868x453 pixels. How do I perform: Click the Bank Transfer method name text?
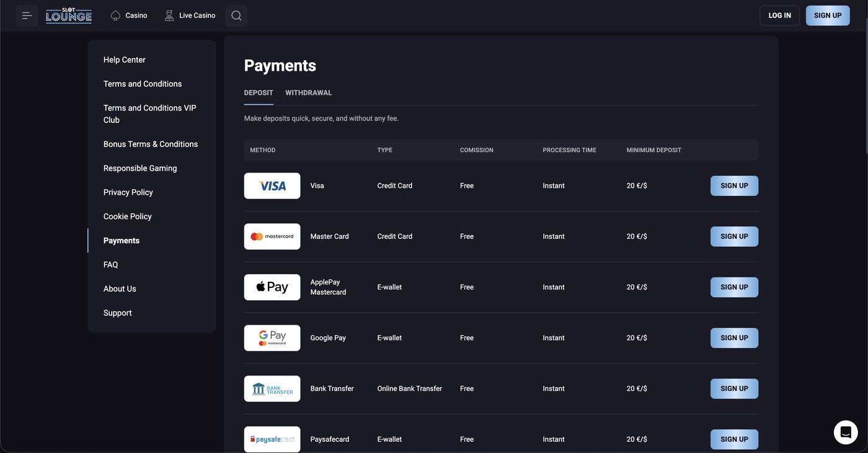pos(332,388)
